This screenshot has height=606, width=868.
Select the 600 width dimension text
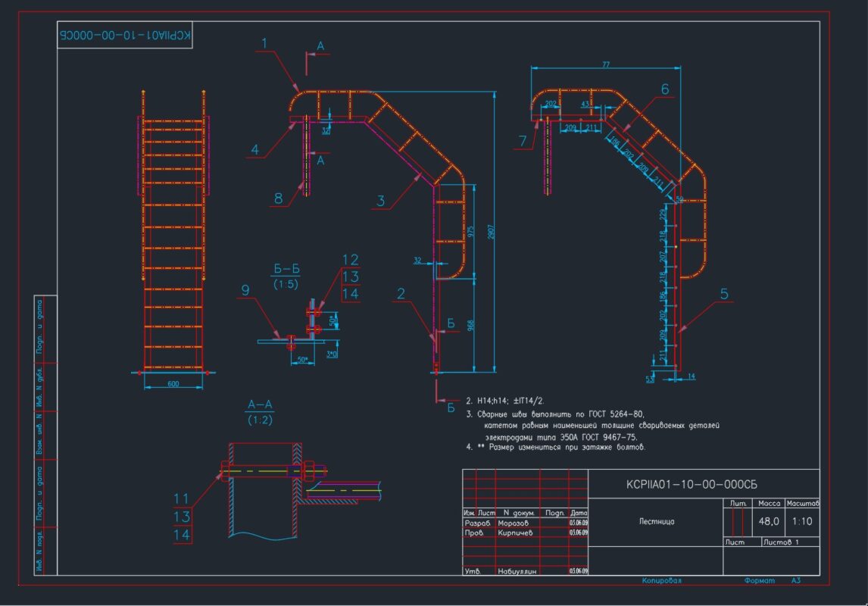[x=173, y=384]
